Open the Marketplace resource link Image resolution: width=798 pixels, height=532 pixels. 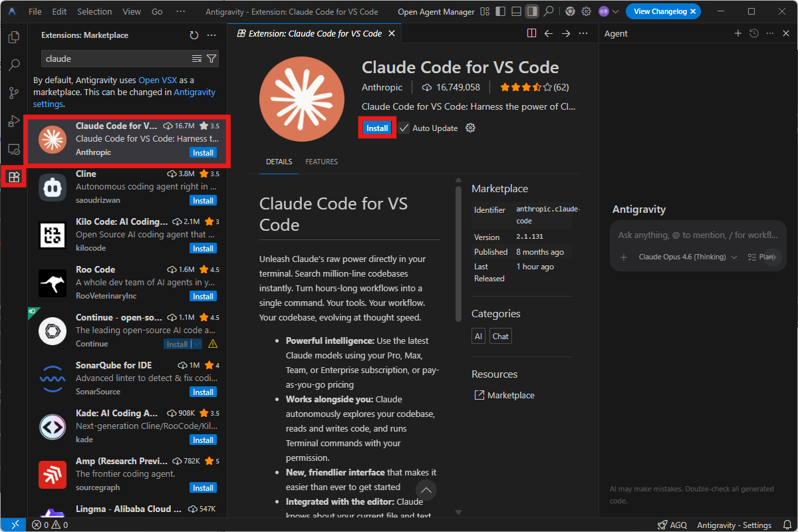[510, 395]
